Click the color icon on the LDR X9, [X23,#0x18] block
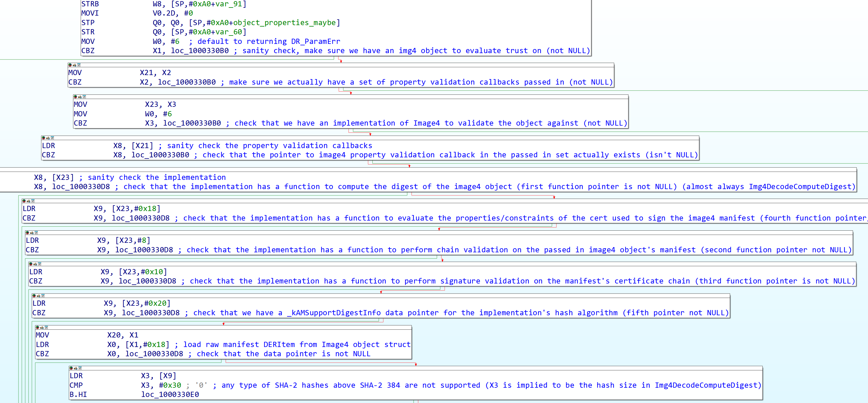This screenshot has height=403, width=868. point(24,201)
